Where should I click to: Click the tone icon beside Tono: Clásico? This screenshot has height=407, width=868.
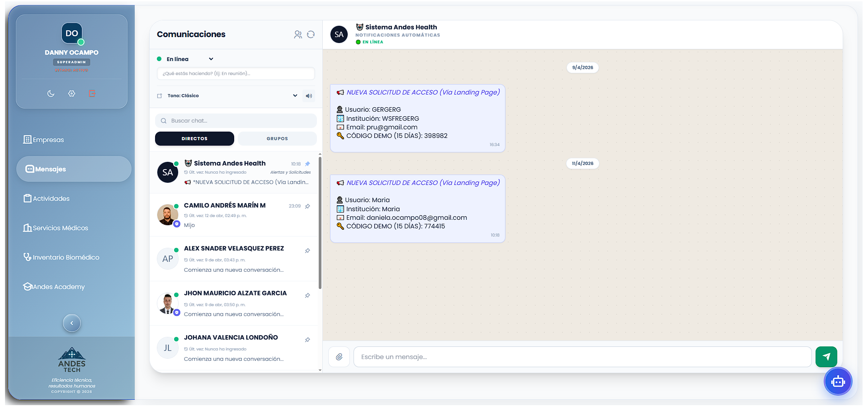pyautogui.click(x=160, y=96)
